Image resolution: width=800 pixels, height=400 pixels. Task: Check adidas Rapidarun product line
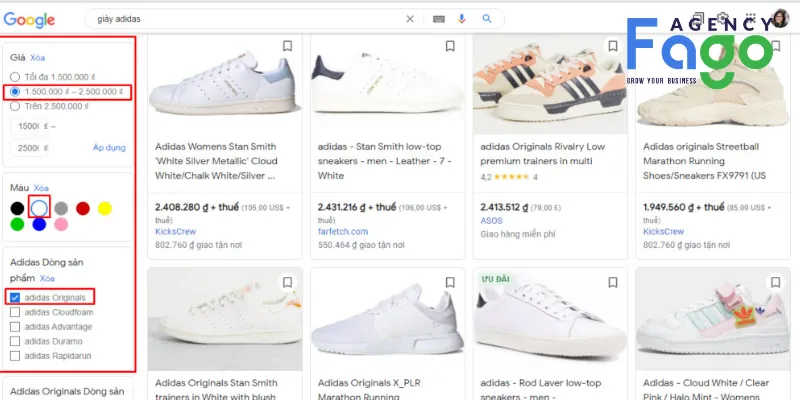[x=15, y=356]
